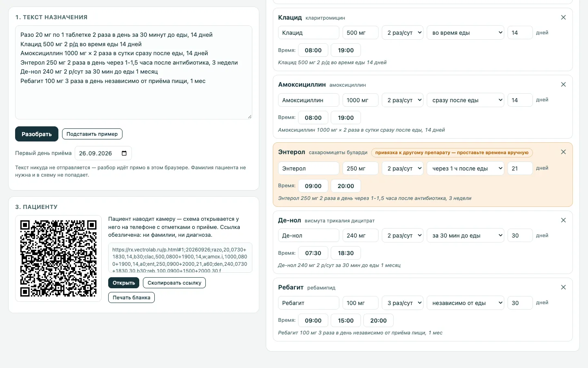Edit Энтерол days field 21
The image size is (588, 368).
coord(520,168)
